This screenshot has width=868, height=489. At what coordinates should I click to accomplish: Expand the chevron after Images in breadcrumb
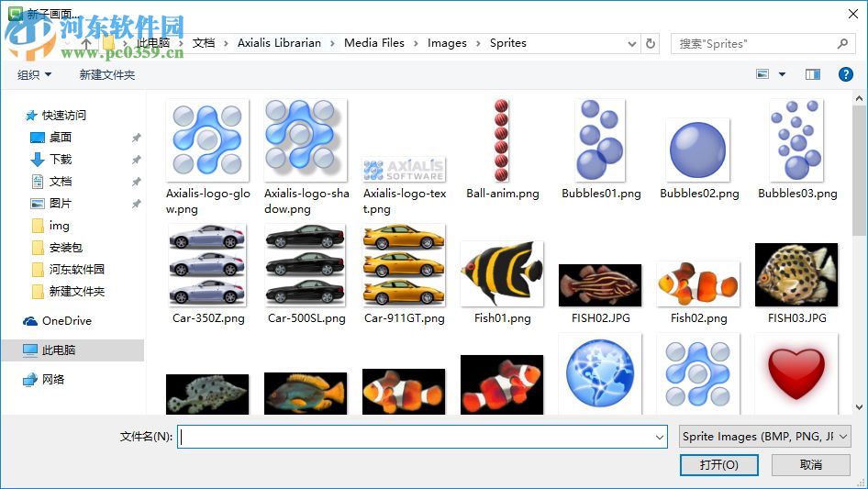(478, 44)
